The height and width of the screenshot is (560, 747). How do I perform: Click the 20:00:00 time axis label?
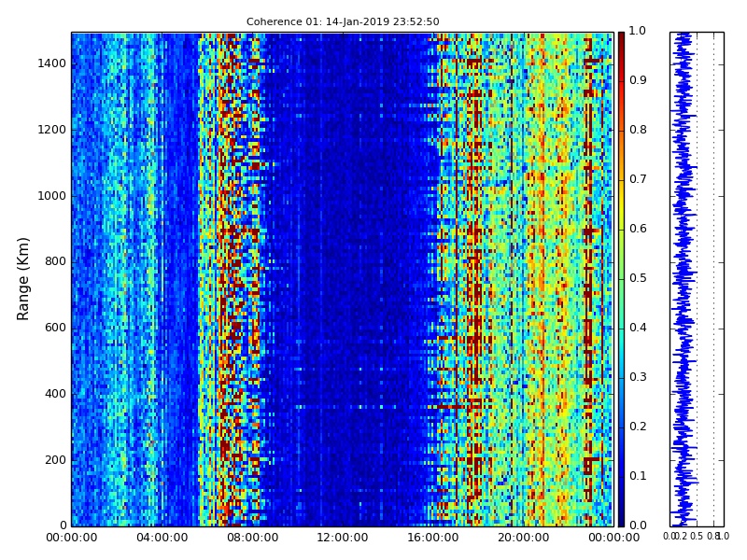523,538
